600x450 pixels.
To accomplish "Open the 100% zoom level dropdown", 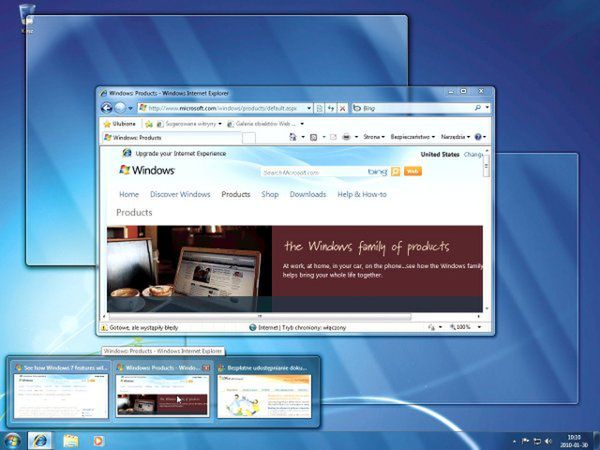I will 479,327.
